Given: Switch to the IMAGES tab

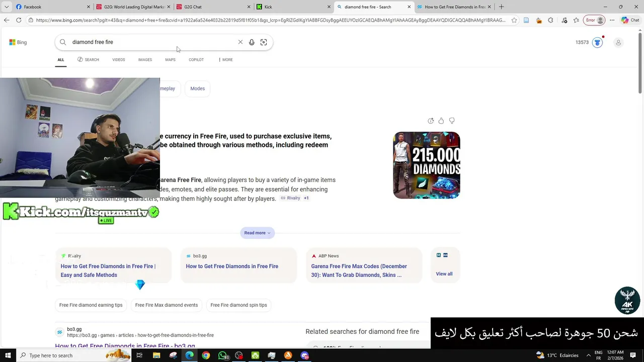Looking at the screenshot, I should pyautogui.click(x=145, y=60).
